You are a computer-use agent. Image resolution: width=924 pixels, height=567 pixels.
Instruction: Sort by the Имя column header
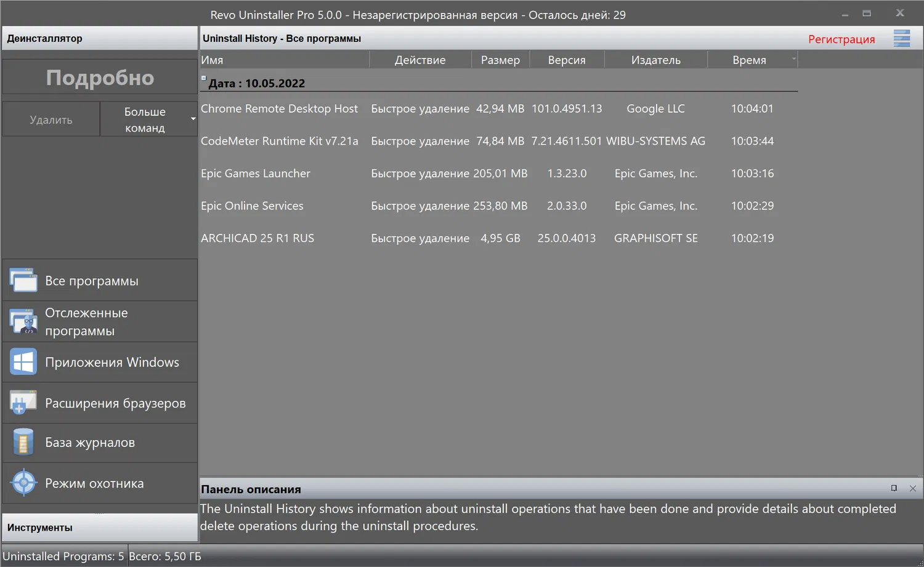[284, 60]
